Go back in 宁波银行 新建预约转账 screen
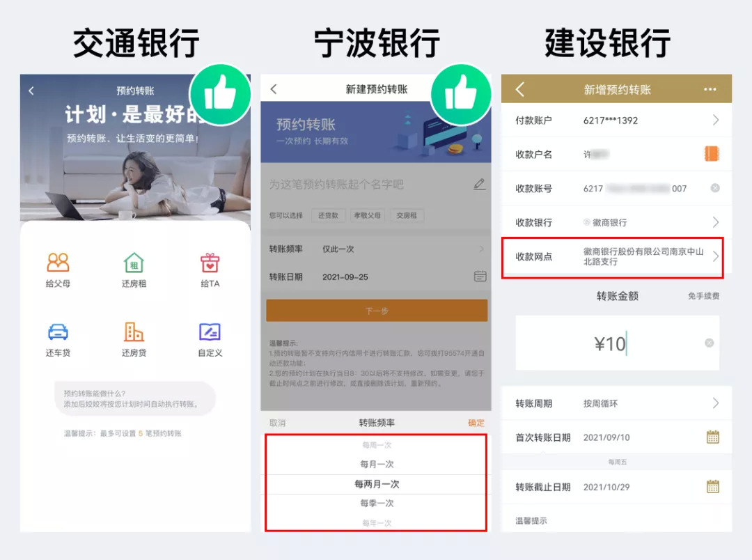The width and height of the screenshot is (752, 560). [x=274, y=88]
